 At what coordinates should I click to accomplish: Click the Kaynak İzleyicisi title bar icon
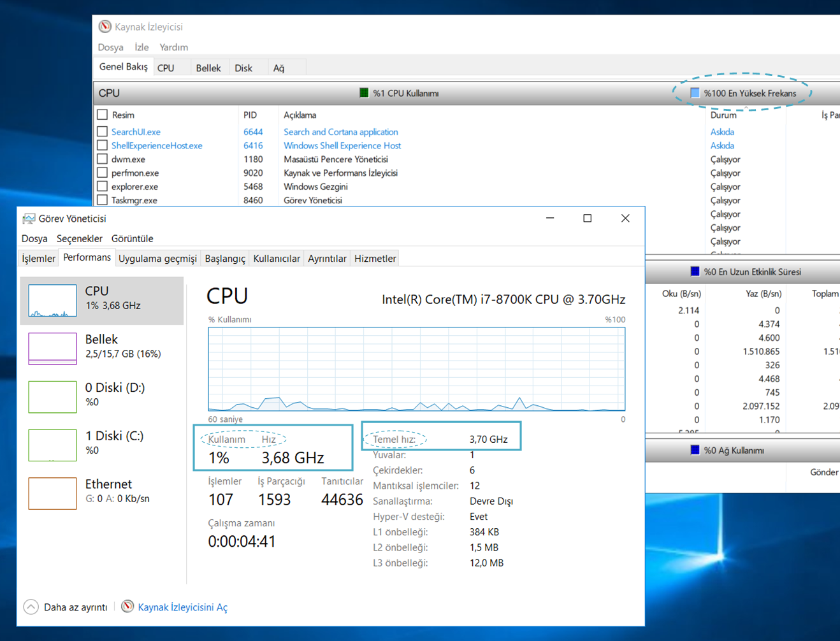click(x=105, y=26)
